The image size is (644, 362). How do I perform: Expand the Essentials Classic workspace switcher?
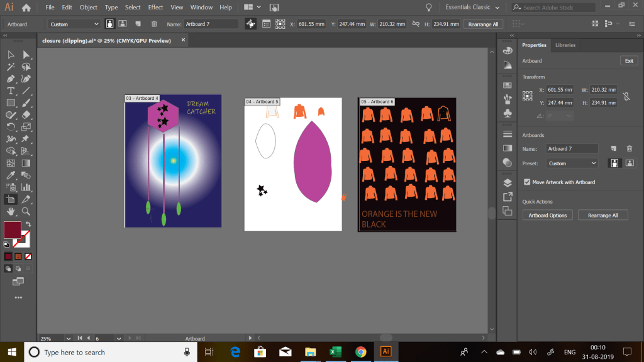472,8
